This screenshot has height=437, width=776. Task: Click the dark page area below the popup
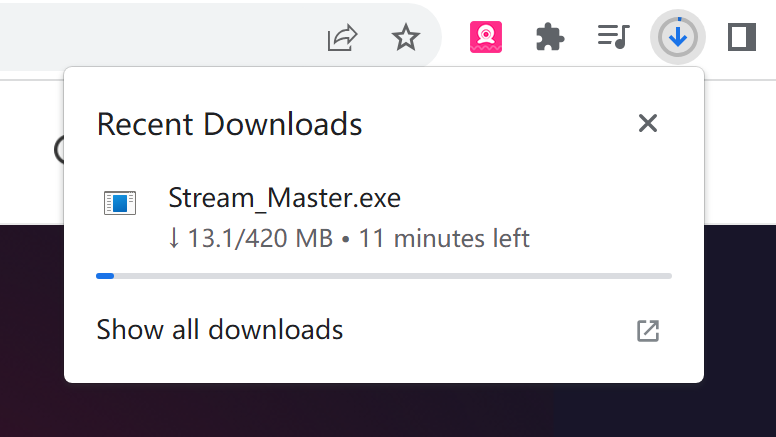[x=388, y=410]
